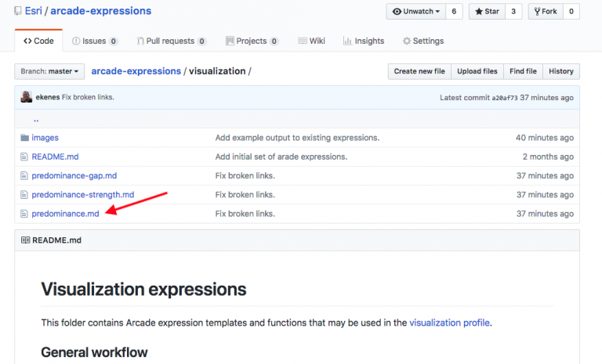Go to the Settings tab
This screenshot has height=364, width=602.
423,41
